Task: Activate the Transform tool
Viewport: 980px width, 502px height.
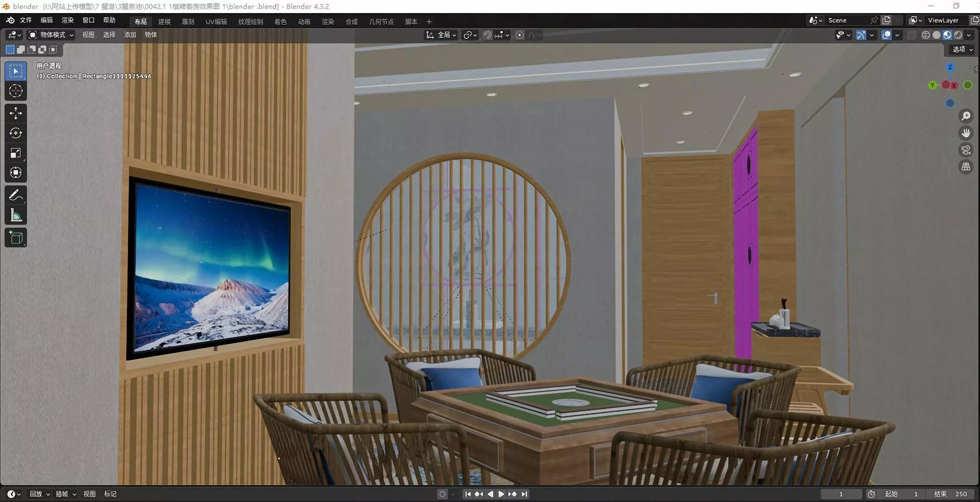Action: coord(16,173)
